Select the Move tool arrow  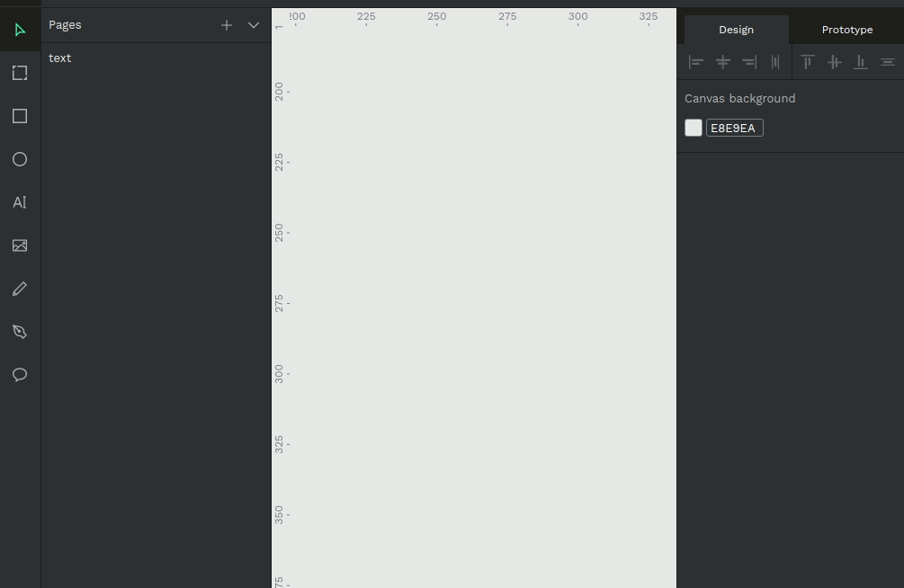pos(20,31)
